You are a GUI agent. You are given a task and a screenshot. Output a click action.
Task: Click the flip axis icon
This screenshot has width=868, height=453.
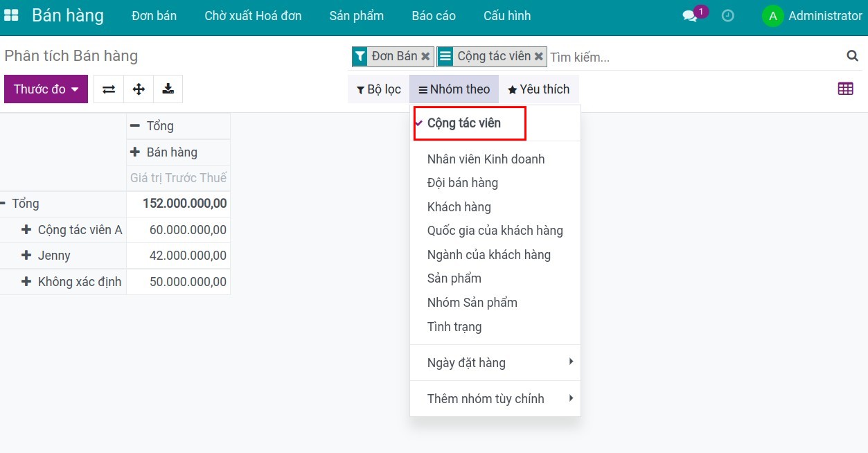[109, 89]
